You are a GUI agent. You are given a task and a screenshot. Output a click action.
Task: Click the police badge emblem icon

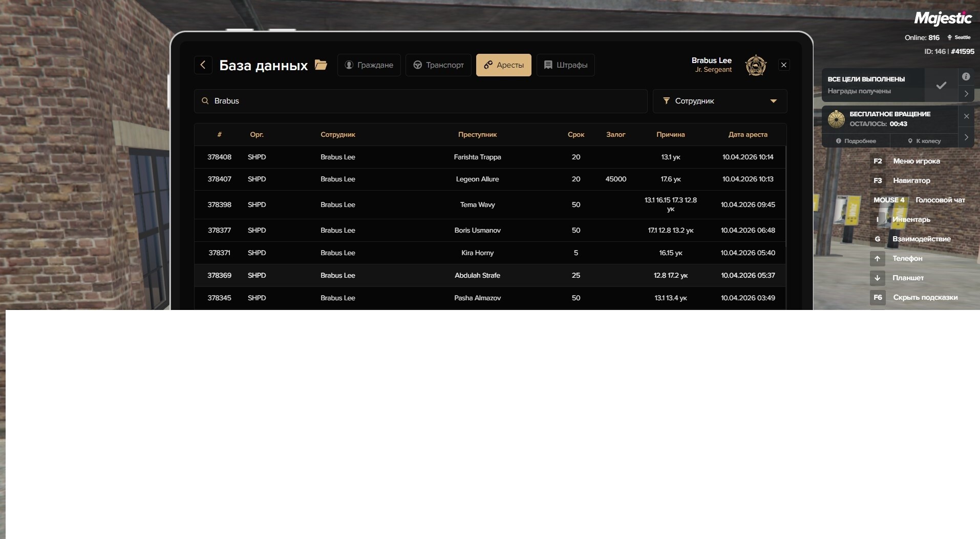[x=756, y=66]
